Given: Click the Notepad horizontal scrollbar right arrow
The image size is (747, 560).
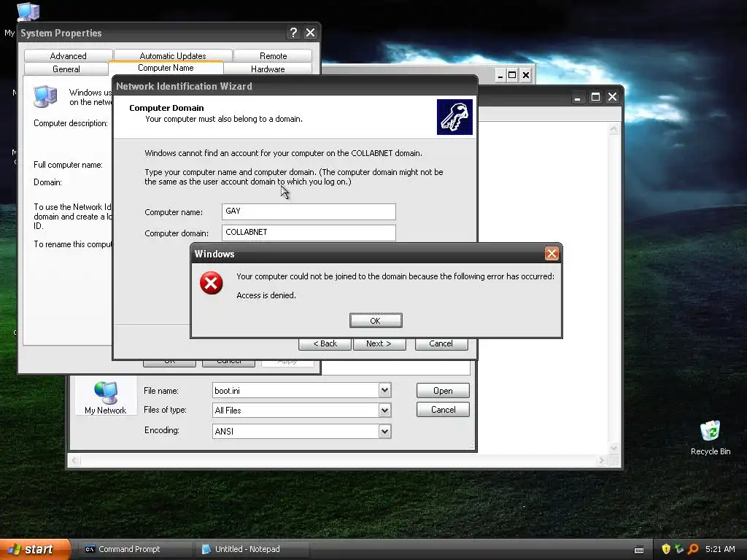Looking at the screenshot, I should 602,460.
